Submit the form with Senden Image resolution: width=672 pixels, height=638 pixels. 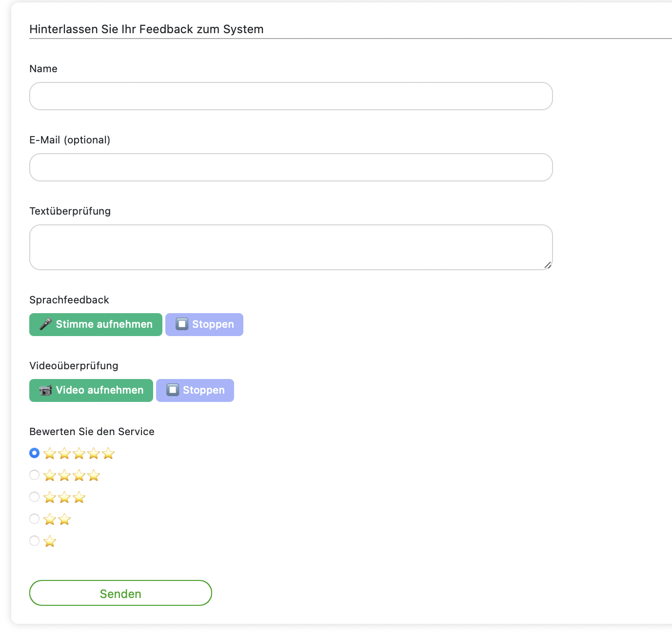(120, 593)
